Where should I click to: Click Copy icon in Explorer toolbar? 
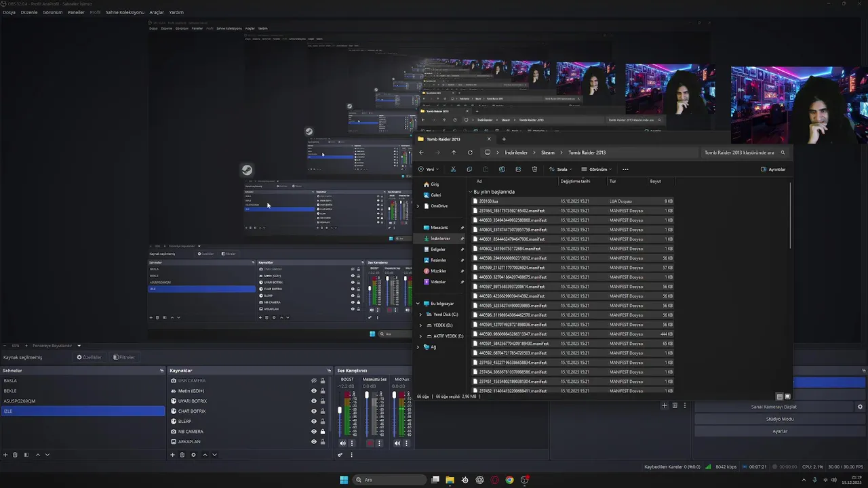pyautogui.click(x=469, y=169)
